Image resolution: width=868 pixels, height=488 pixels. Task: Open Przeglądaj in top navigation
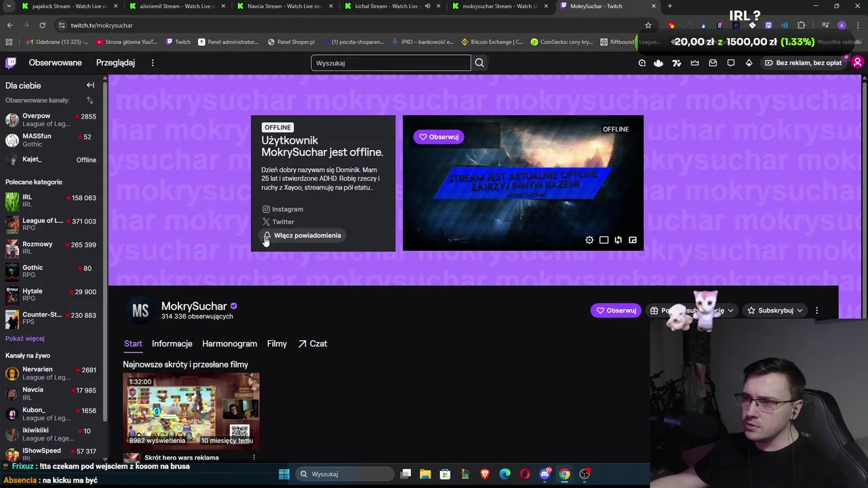(x=115, y=62)
